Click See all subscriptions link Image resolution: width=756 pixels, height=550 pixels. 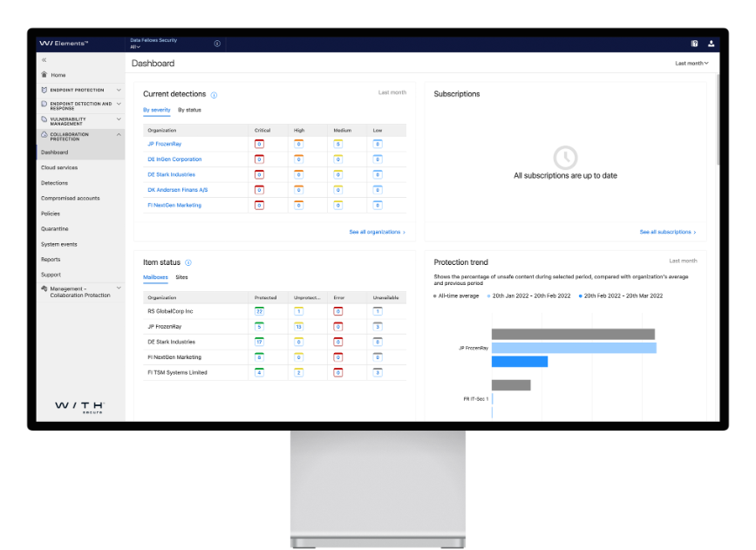point(667,233)
